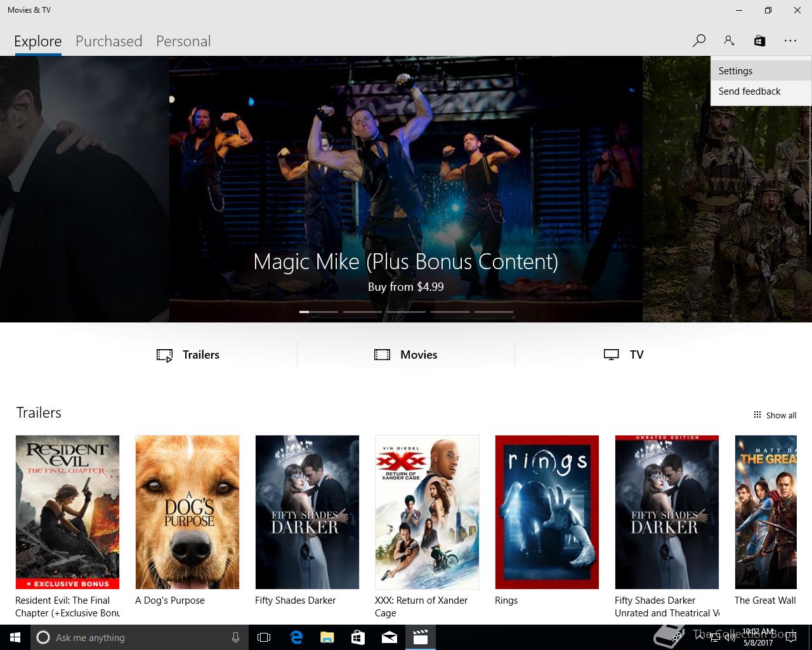Click the Trailers category icon

(164, 355)
